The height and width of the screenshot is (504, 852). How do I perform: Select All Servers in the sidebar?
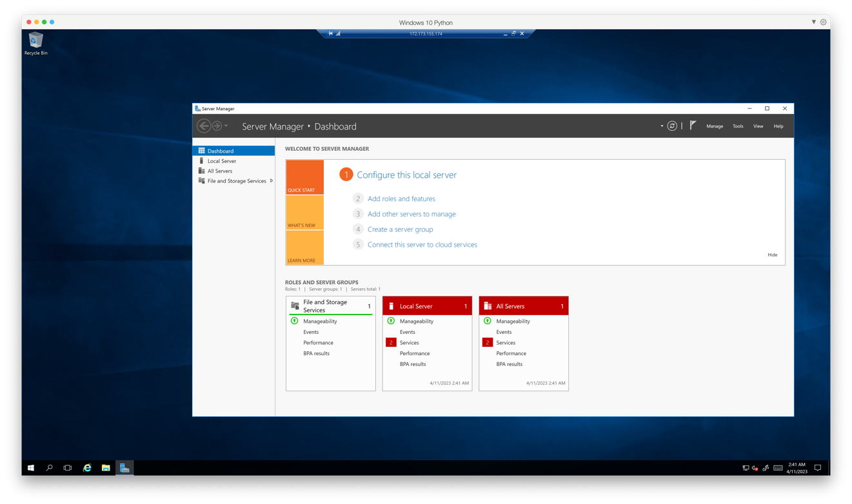233,171
